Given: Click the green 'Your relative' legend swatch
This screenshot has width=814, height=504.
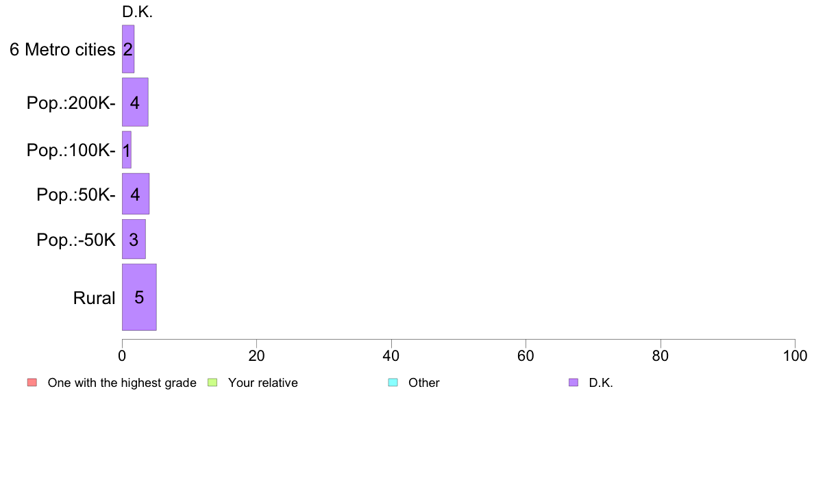Looking at the screenshot, I should [212, 383].
